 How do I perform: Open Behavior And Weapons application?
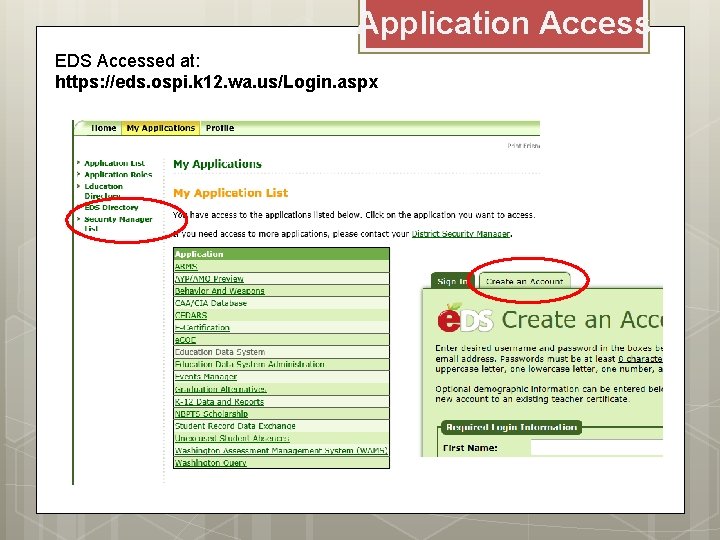pyautogui.click(x=219, y=291)
